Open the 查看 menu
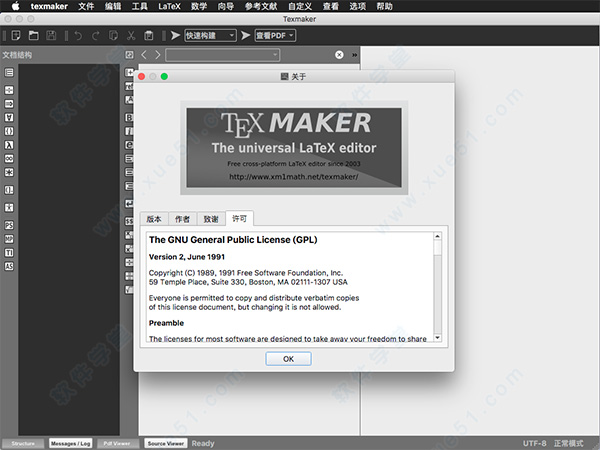The width and height of the screenshot is (600, 450). [331, 6]
